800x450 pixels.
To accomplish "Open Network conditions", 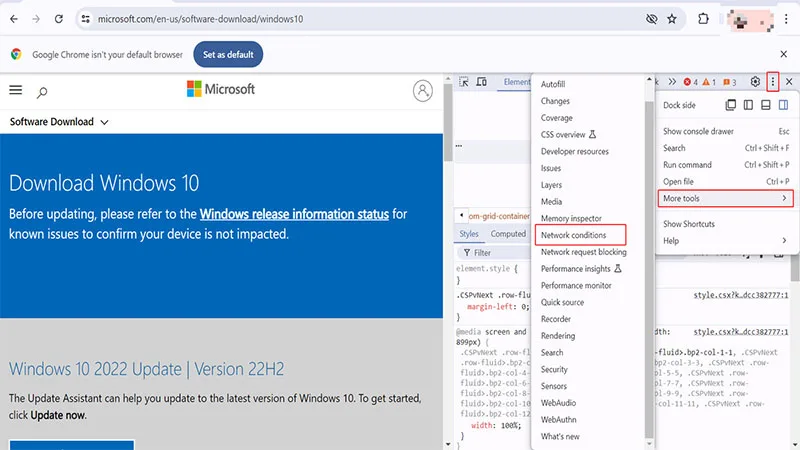I will point(581,235).
